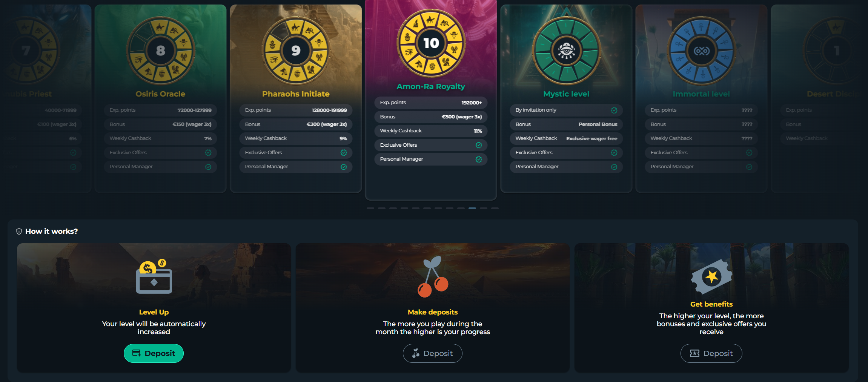This screenshot has height=382, width=868.
Task: Select the Immortal level card title
Action: (701, 94)
